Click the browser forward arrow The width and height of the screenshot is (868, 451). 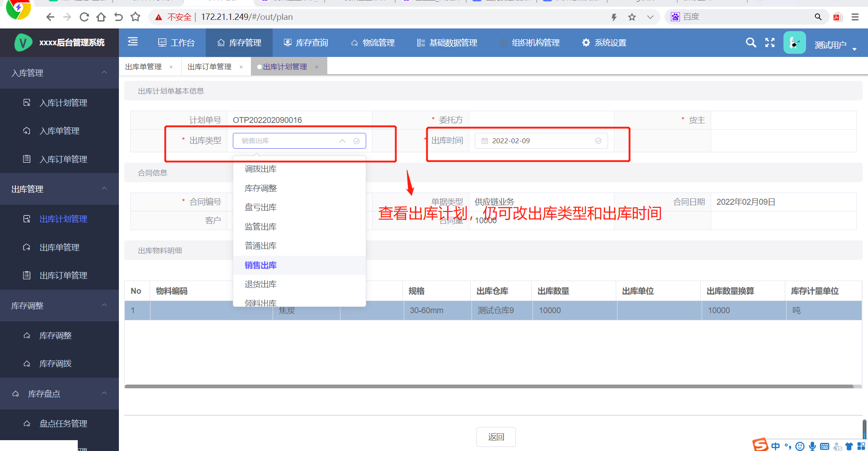[x=67, y=17]
